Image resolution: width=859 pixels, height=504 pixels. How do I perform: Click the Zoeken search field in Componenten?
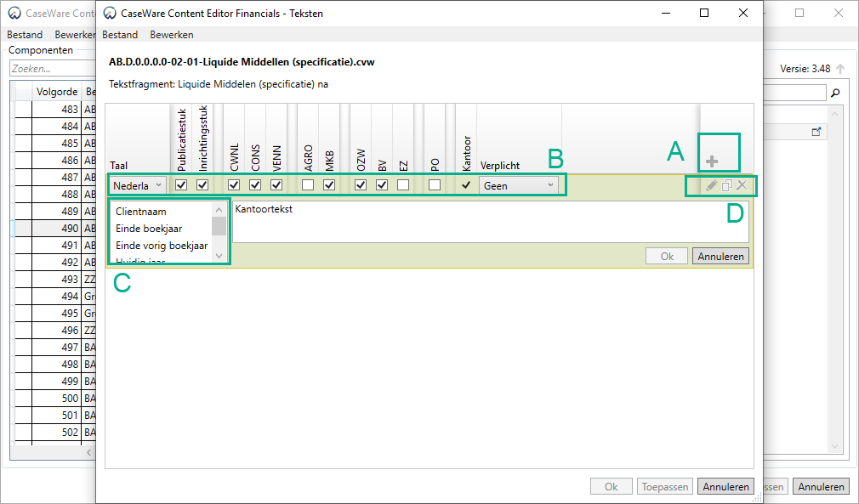coord(53,69)
